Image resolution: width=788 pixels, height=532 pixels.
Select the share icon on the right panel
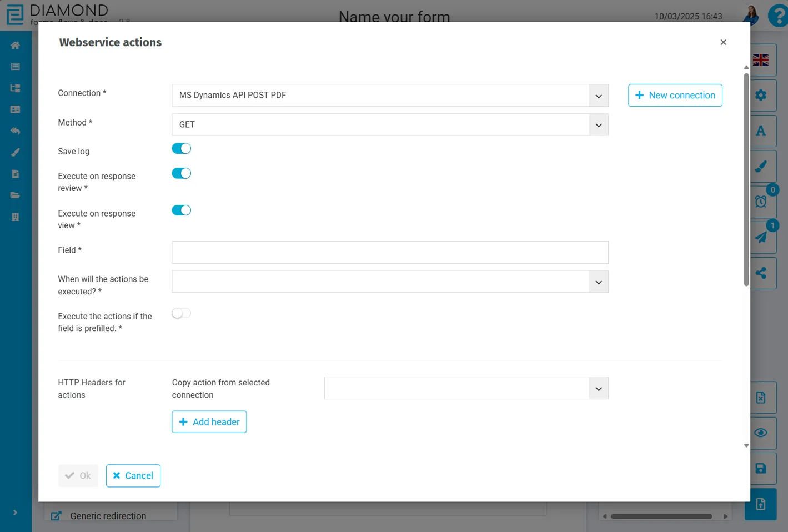(760, 273)
